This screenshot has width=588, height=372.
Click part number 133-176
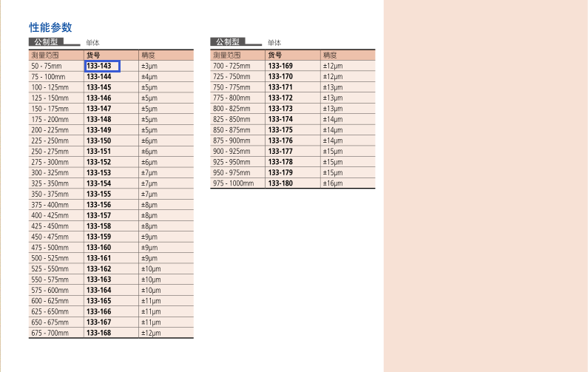tap(280, 141)
